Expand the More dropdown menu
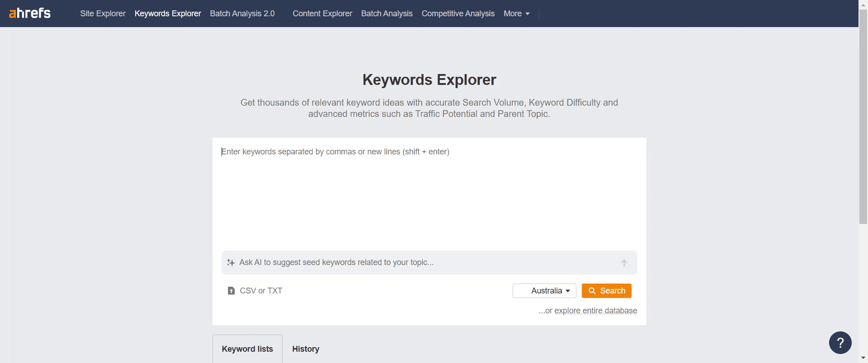The image size is (868, 363). 516,14
